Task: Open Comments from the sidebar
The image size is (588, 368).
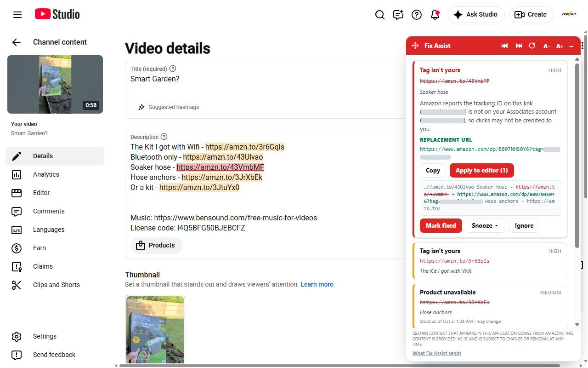Action: (55, 211)
